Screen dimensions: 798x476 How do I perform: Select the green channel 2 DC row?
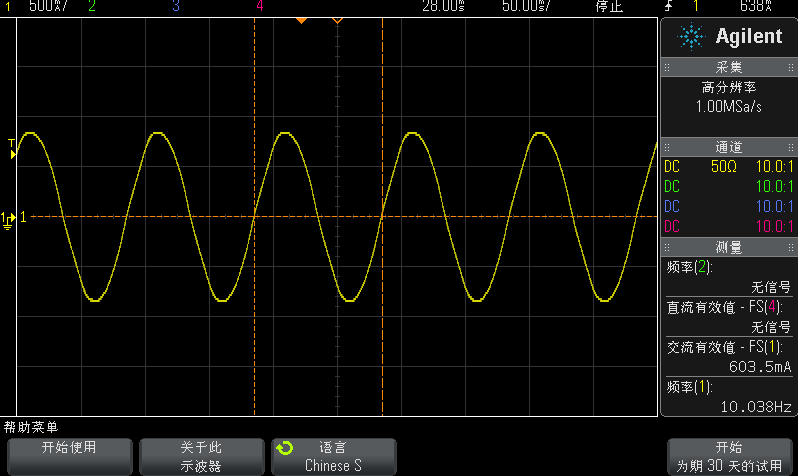[729, 186]
